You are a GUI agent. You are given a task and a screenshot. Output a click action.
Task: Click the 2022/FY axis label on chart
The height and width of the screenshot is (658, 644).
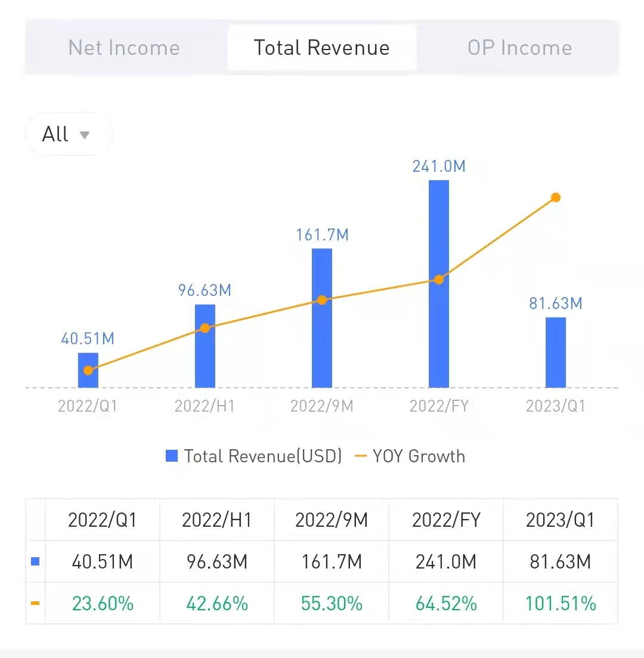pos(439,406)
